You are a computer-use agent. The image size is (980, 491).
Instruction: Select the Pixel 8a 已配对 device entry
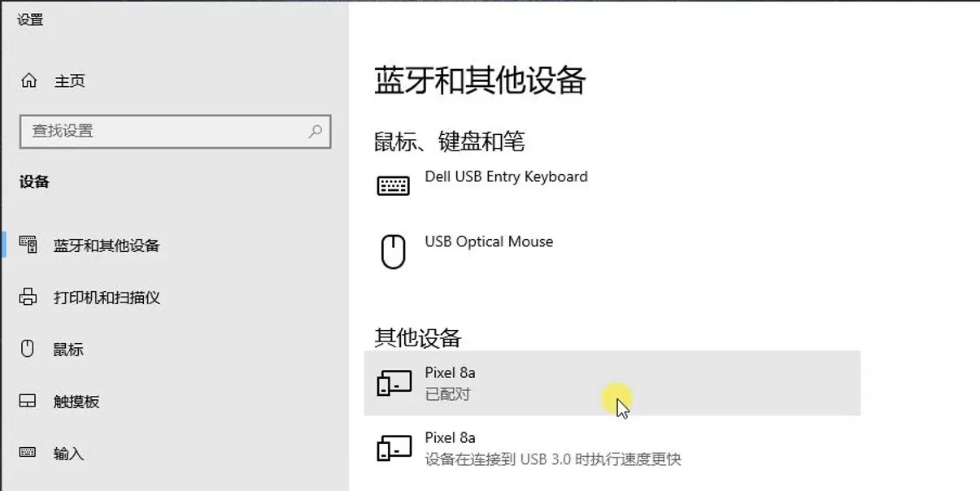(x=612, y=383)
